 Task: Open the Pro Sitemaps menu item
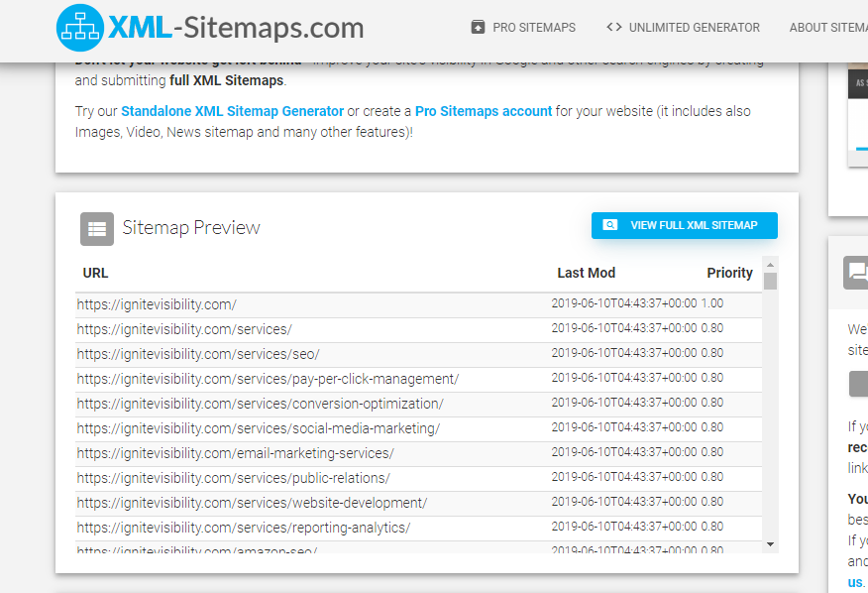pos(533,28)
